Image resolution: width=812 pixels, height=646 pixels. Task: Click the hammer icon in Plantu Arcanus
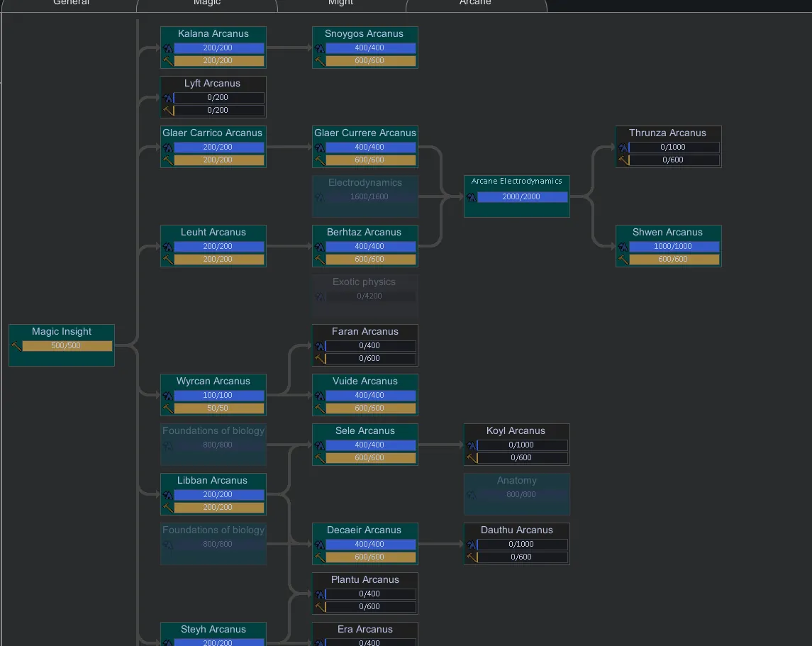319,607
